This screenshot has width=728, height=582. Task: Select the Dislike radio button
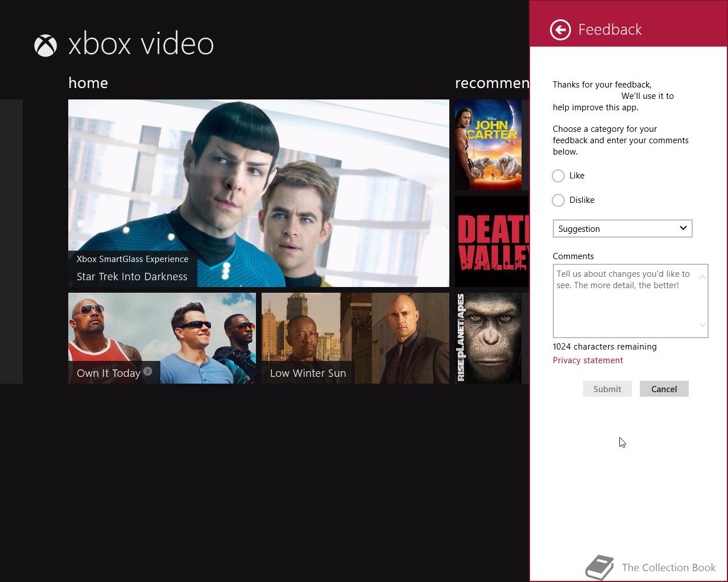click(x=558, y=200)
